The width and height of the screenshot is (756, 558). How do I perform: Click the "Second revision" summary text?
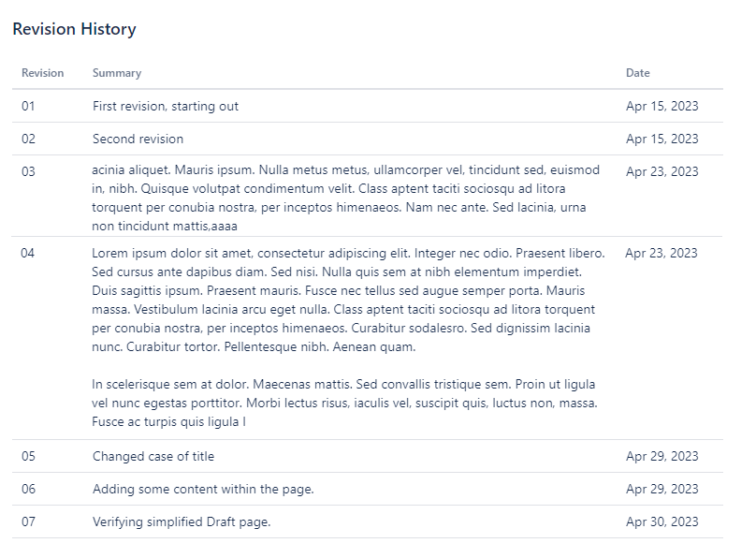click(138, 139)
